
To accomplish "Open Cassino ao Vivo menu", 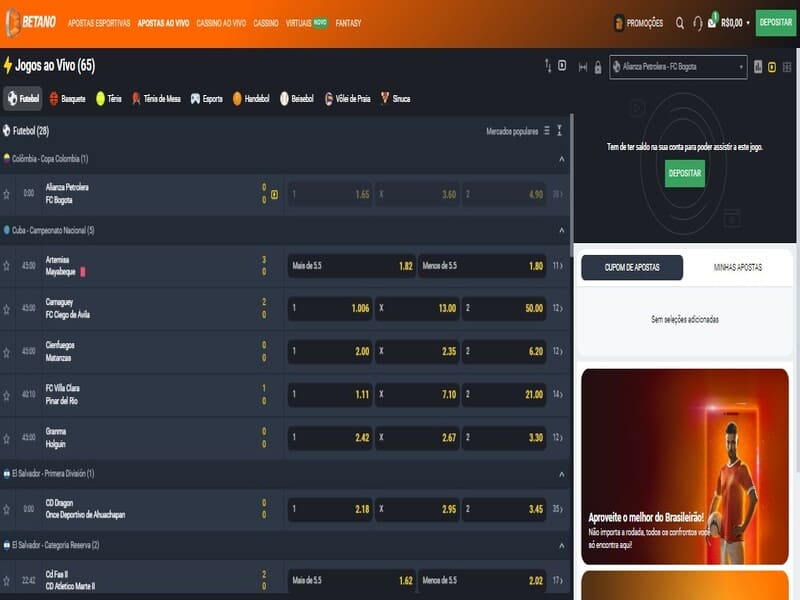I will click(x=221, y=23).
